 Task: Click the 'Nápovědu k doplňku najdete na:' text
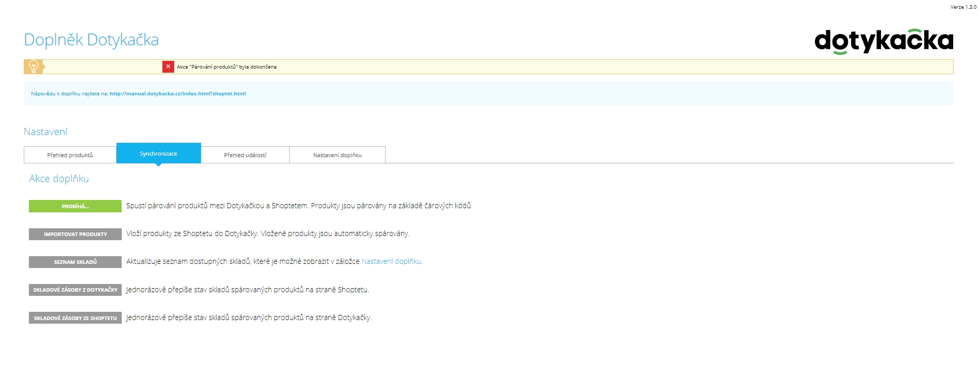(70, 94)
